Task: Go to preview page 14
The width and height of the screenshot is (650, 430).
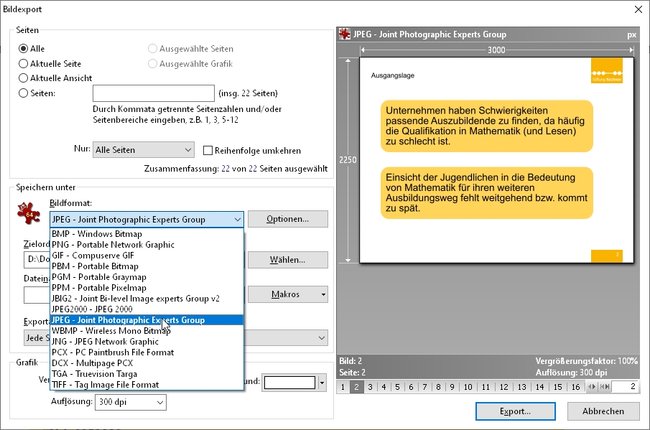Action: pyautogui.click(x=539, y=387)
